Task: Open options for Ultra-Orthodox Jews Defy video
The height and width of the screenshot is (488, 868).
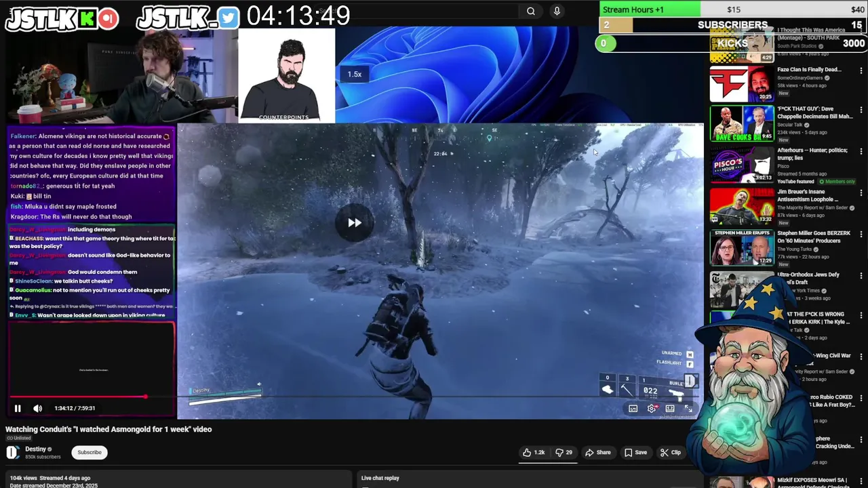Action: pyautogui.click(x=861, y=276)
